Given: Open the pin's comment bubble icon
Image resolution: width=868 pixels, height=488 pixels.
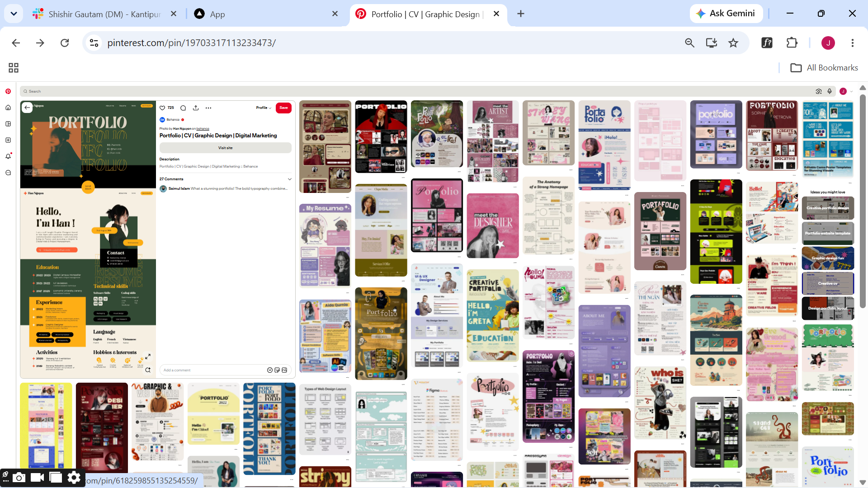Looking at the screenshot, I should coord(183,108).
